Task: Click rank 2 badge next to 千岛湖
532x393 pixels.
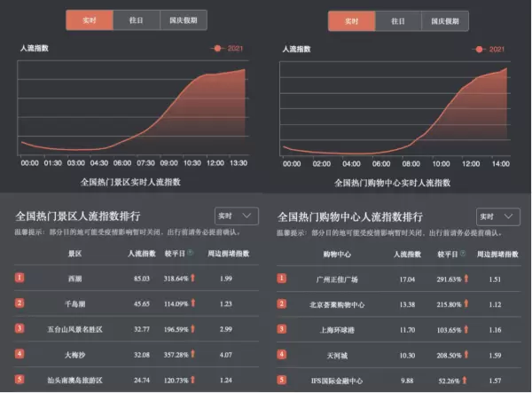Action: 20,303
